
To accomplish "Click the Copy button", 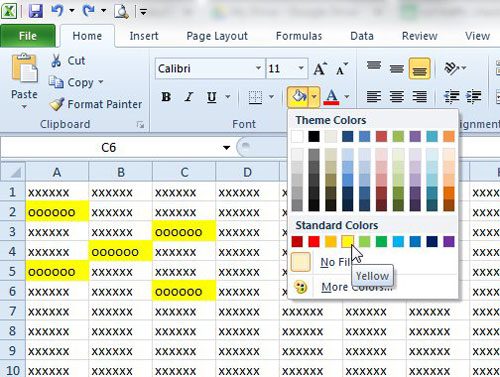I will click(x=71, y=82).
